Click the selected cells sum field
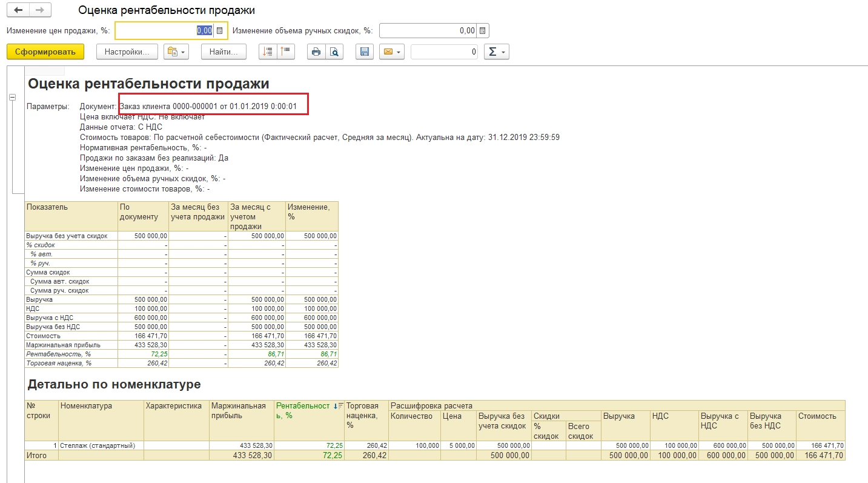The height and width of the screenshot is (483, 868). coord(444,52)
